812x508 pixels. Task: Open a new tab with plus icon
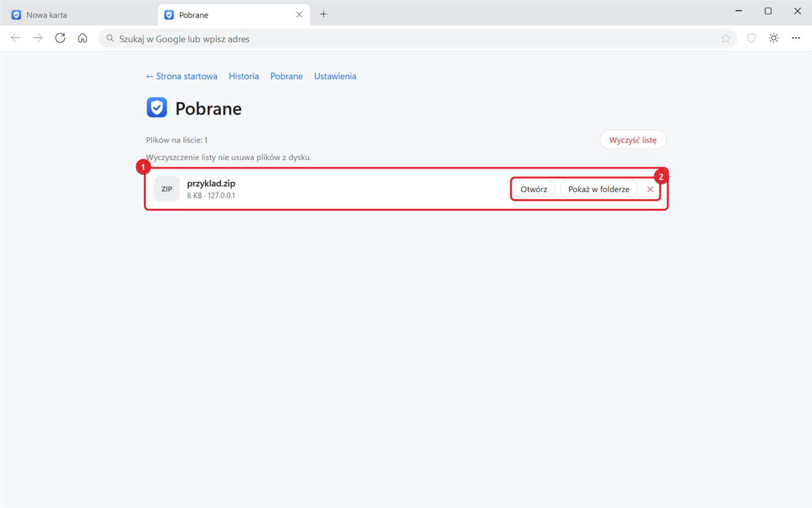324,15
